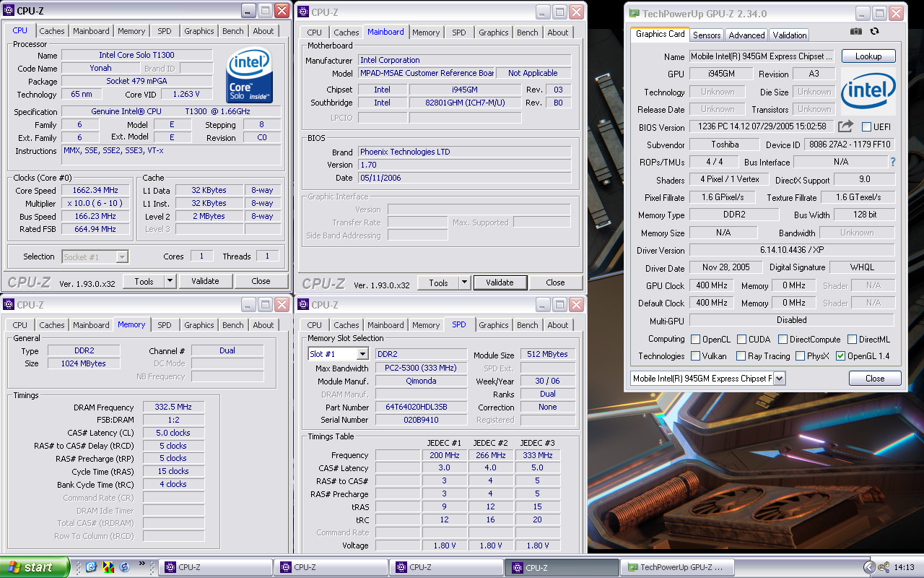Open the GPU selector dropdown at GPU-Z bottom
The width and height of the screenshot is (924, 578).
(779, 378)
